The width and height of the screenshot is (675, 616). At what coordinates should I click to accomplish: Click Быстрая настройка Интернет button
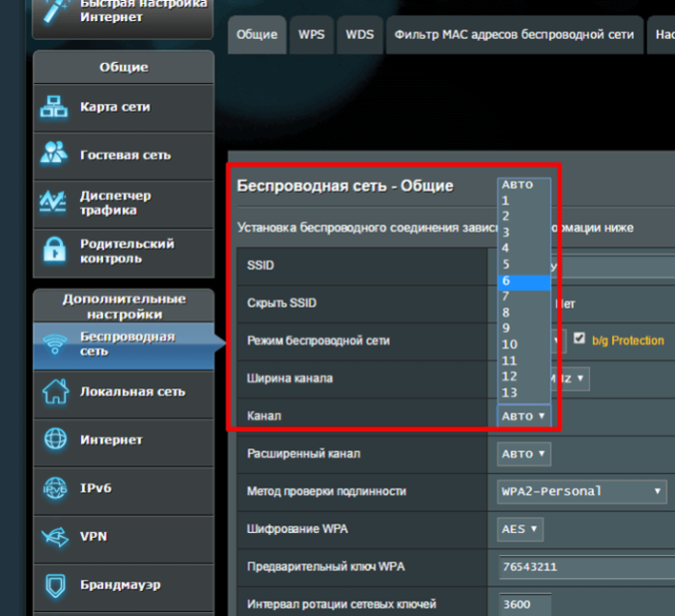123,17
